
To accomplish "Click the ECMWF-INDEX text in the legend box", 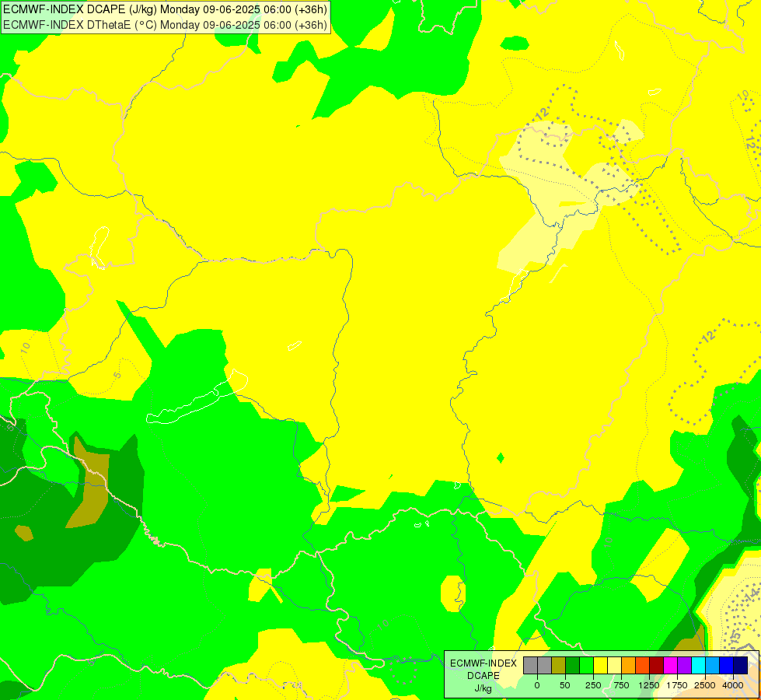I will (483, 663).
